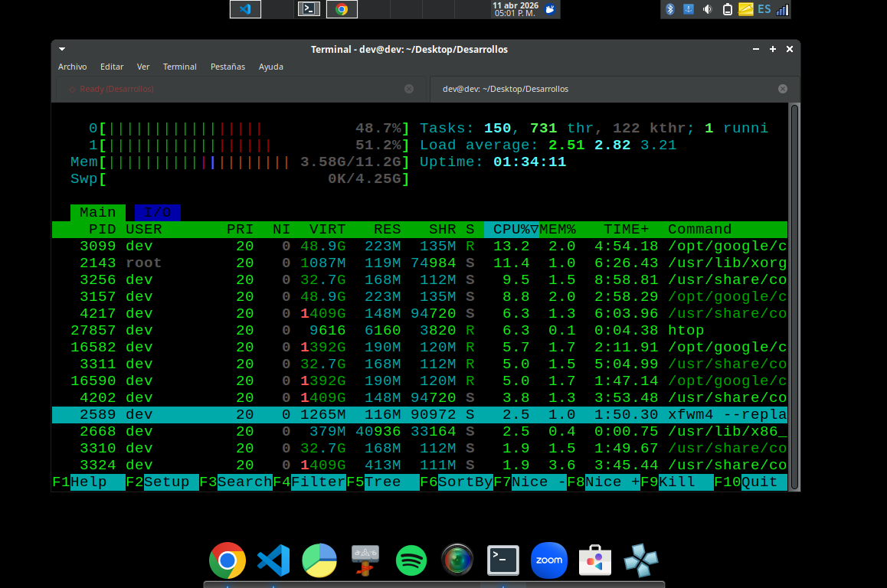The height and width of the screenshot is (588, 887).
Task: Select the root process row PID 2143
Action: 420,263
